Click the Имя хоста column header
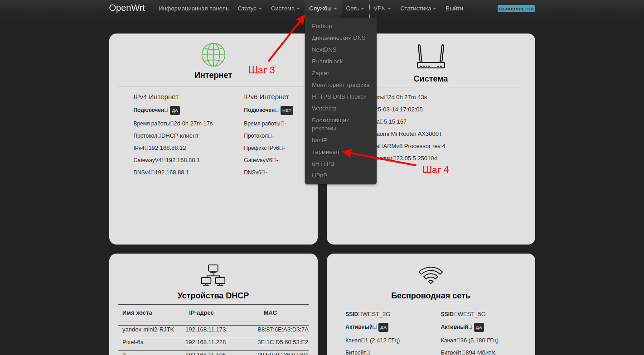This screenshot has width=644, height=355. click(137, 313)
